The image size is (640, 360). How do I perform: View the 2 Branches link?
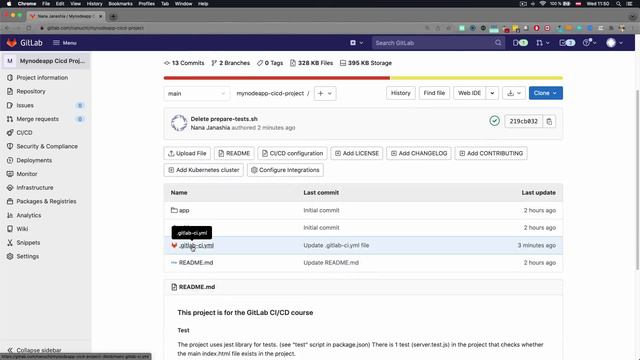(231, 63)
